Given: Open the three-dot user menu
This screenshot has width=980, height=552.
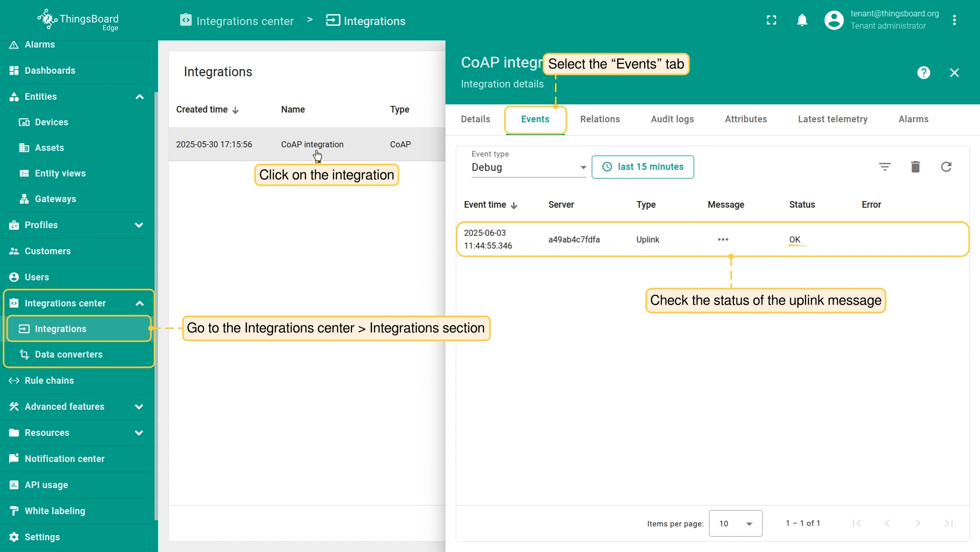Looking at the screenshot, I should (x=954, y=20).
